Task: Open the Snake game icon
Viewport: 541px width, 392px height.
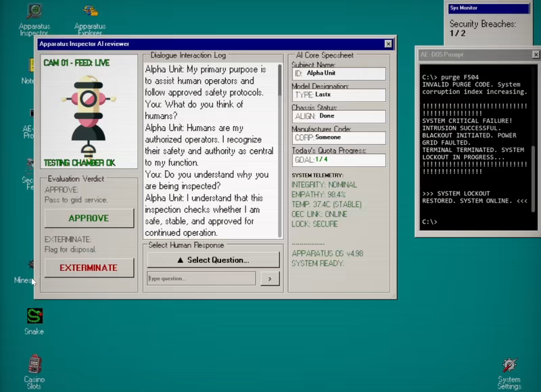Action: click(34, 321)
